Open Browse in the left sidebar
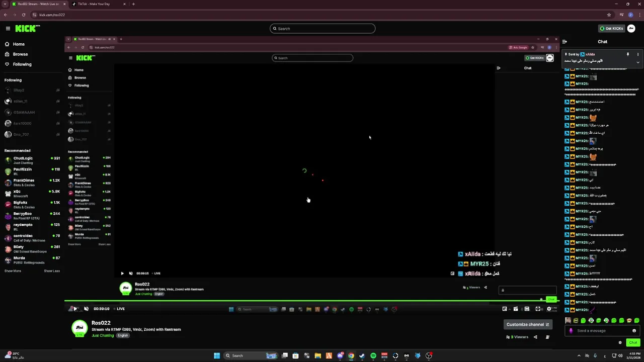The height and width of the screenshot is (362, 644). 17,54
